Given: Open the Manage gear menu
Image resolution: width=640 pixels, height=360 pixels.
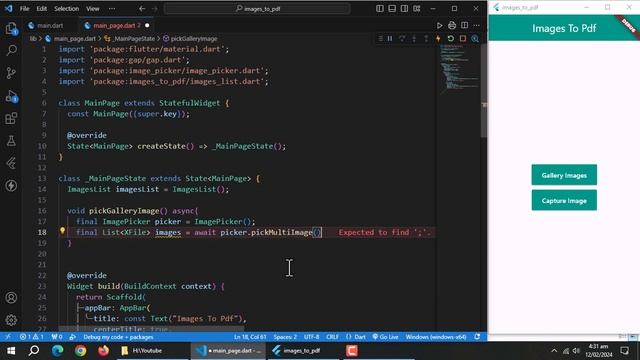Looking at the screenshot, I should click(11, 320).
